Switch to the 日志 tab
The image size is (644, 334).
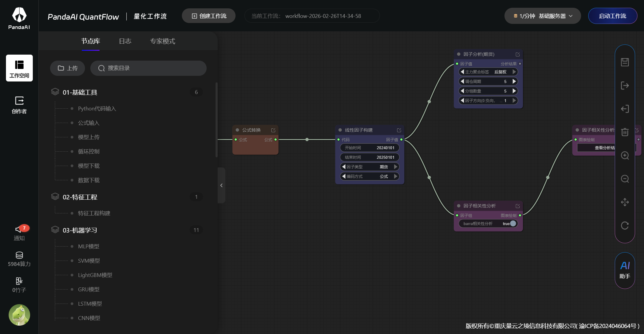click(125, 41)
